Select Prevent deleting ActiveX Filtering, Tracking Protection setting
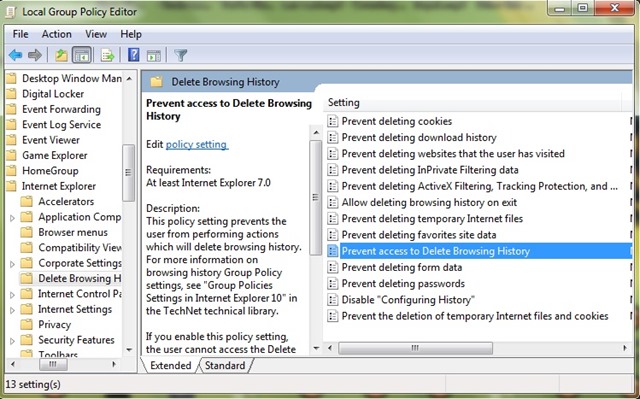 (480, 186)
